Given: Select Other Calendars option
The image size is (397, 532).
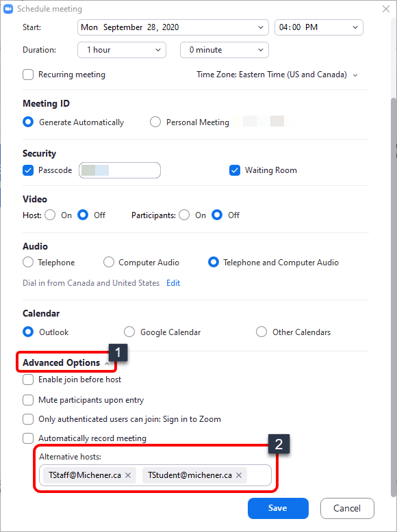Looking at the screenshot, I should [x=261, y=332].
